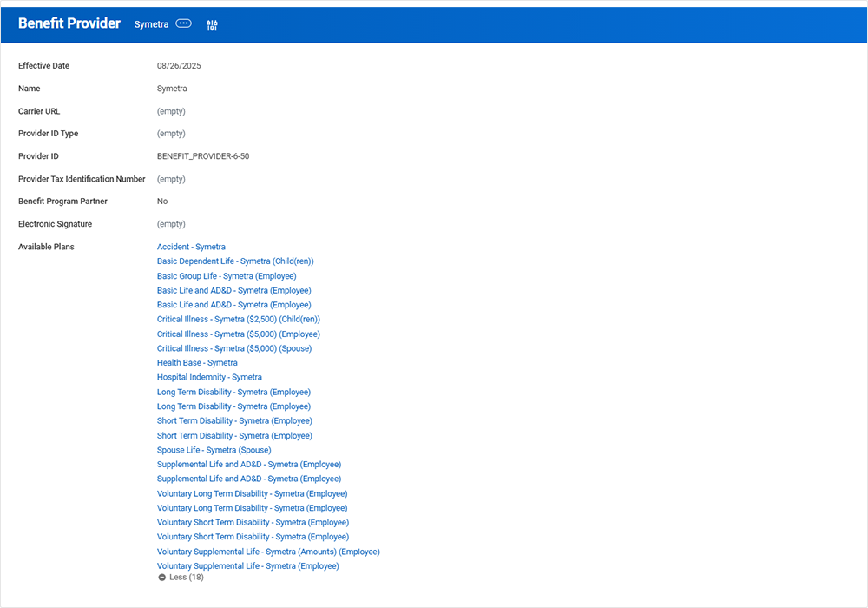Viewport: 868px width, 608px height.
Task: Open Voluntary Long Term Disability - Symetra plan
Action: point(252,492)
